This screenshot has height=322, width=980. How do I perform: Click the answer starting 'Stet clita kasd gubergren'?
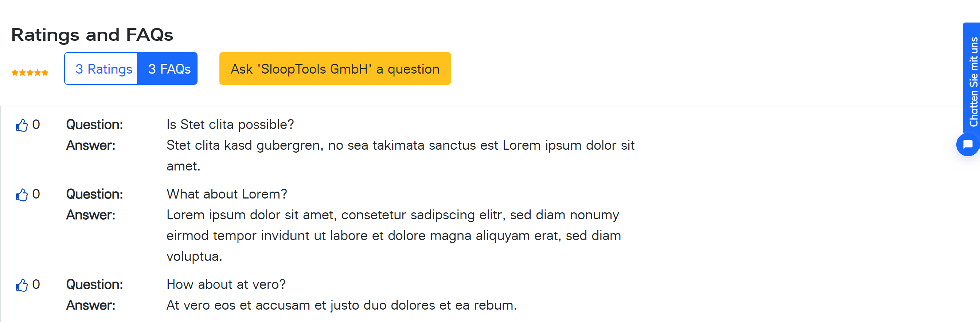(x=401, y=156)
